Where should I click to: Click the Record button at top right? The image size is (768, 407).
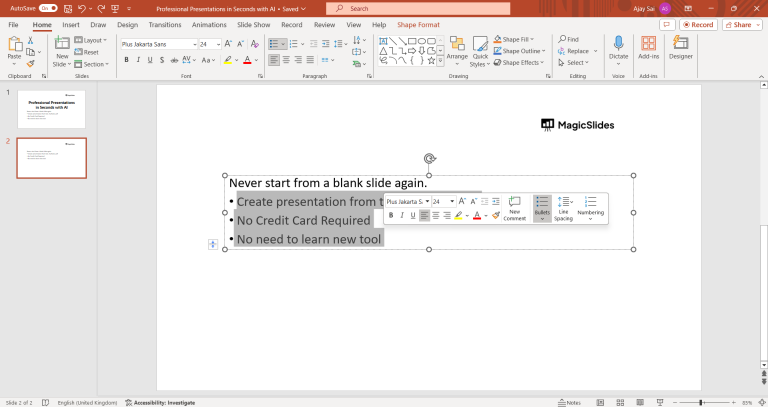click(698, 24)
